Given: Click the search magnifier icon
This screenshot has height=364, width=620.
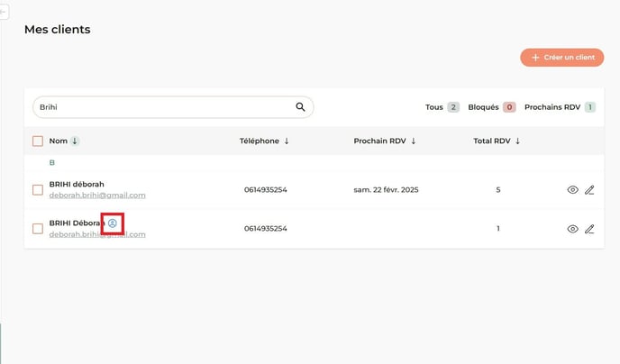Looking at the screenshot, I should pyautogui.click(x=300, y=107).
